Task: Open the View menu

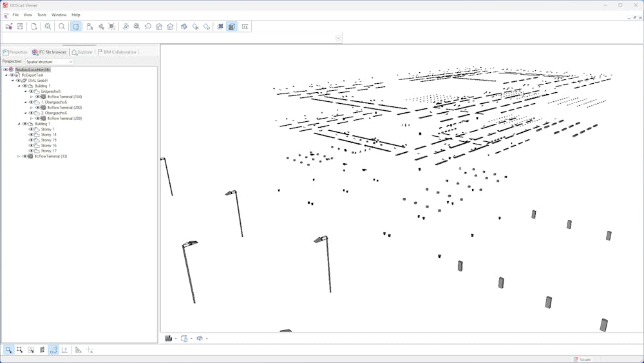Action: 28,15
